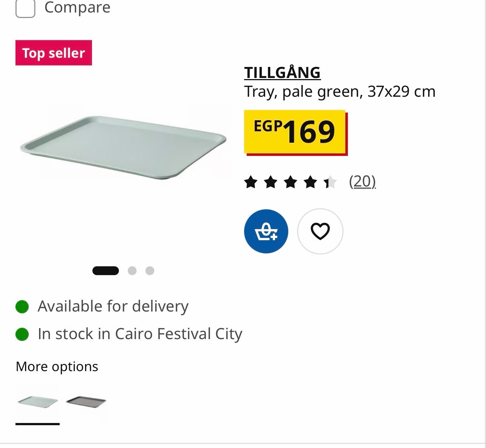Open the TILLGÅNG product link
The image size is (486, 448).
pos(282,72)
